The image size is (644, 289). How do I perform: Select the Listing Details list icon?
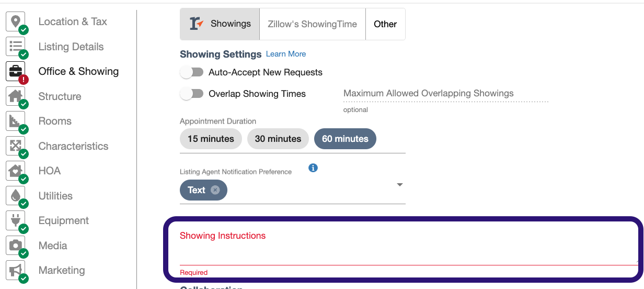pos(16,47)
